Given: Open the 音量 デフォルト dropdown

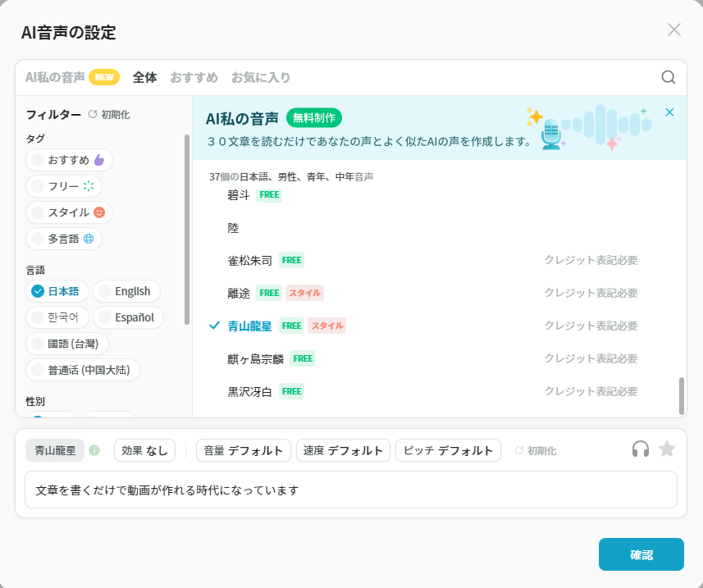Looking at the screenshot, I should click(x=244, y=450).
